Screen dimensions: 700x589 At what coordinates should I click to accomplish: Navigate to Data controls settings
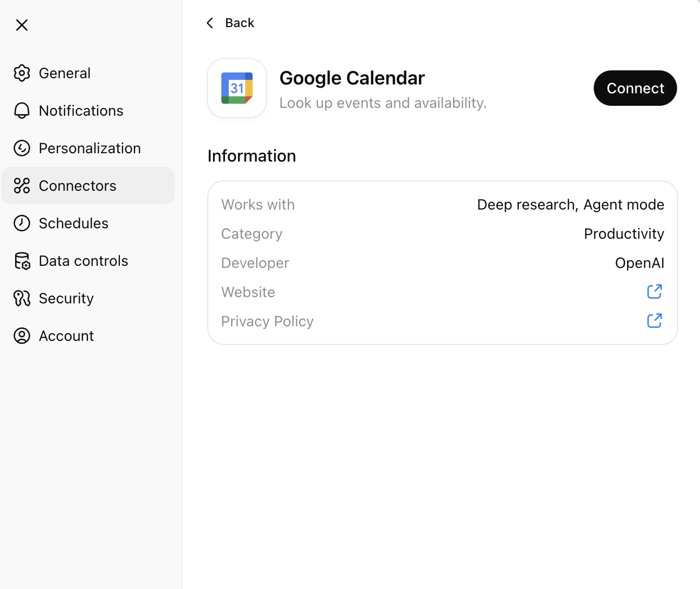[x=83, y=261]
